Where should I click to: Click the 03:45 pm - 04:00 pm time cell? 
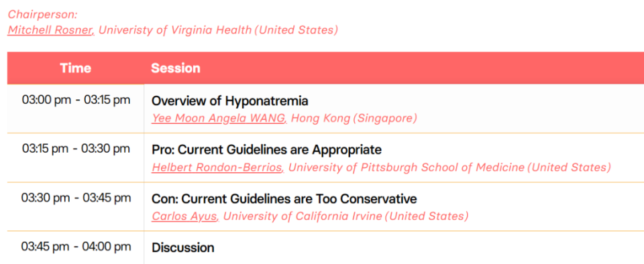[x=76, y=247]
